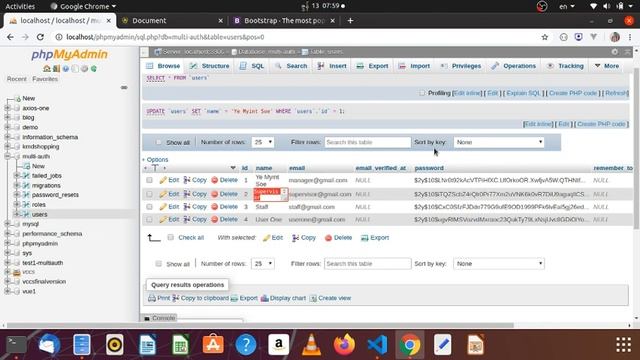Screen dimensions: 640x360
Task: Open navigation panel settings icon
Action: click(84, 69)
